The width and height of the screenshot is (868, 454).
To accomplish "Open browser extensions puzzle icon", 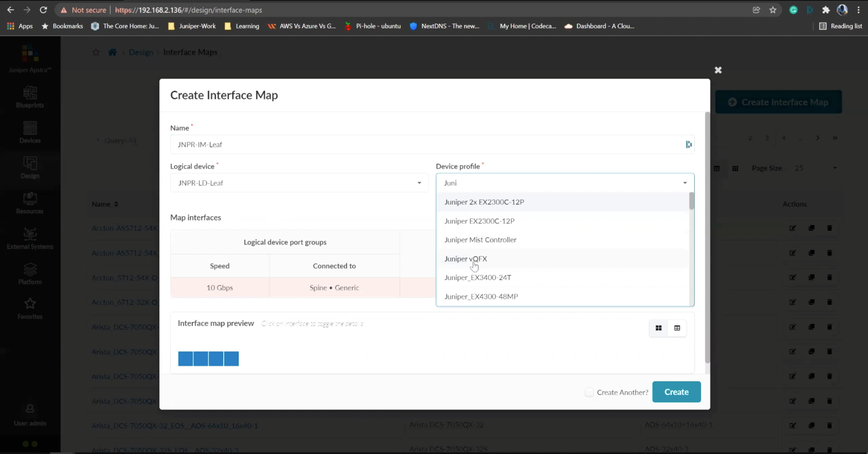I will pyautogui.click(x=826, y=10).
